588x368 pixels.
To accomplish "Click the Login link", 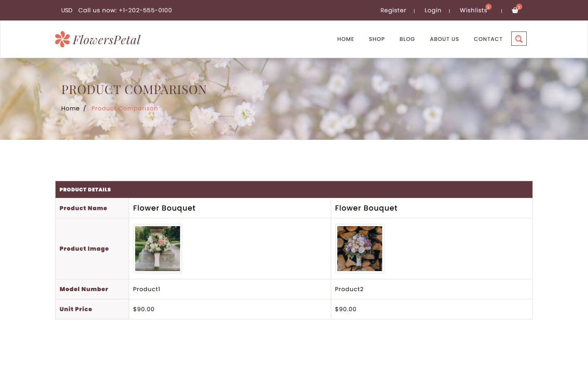I will (x=433, y=10).
